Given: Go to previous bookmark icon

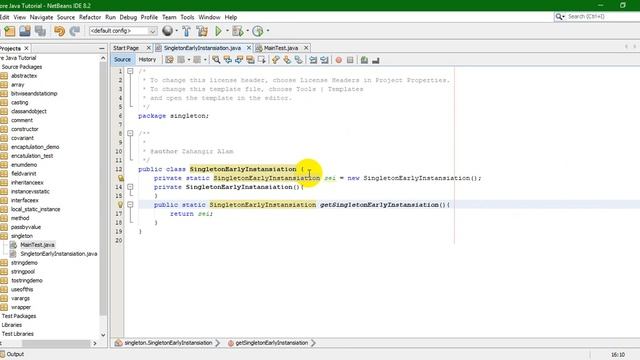Looking at the screenshot, I should pyautogui.click(x=276, y=60).
